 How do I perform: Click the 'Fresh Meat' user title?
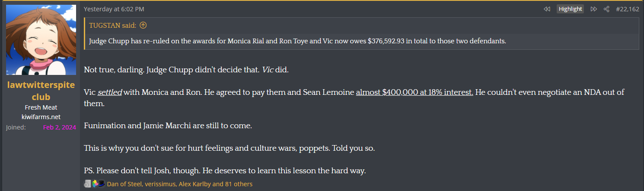(41, 107)
